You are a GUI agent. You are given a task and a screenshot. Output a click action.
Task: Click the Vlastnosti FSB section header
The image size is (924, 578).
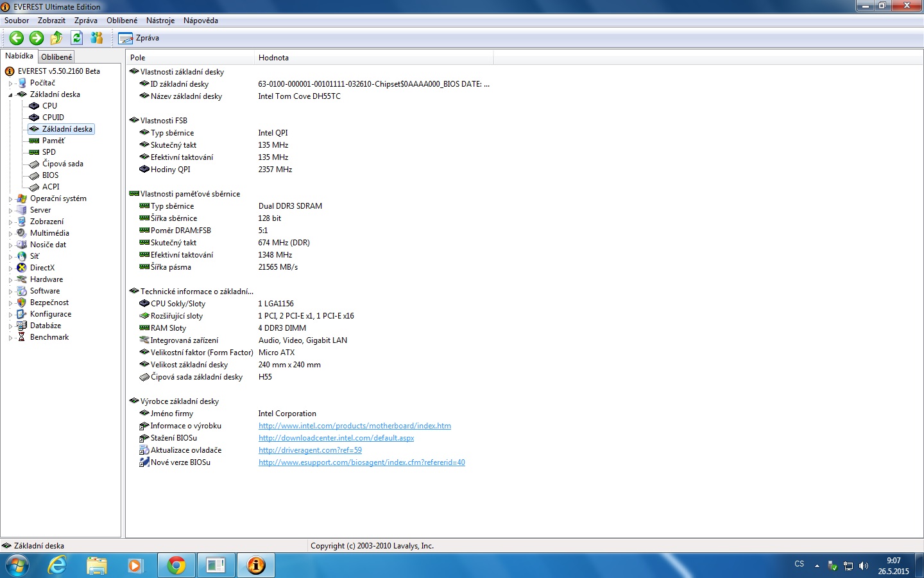pyautogui.click(x=164, y=121)
